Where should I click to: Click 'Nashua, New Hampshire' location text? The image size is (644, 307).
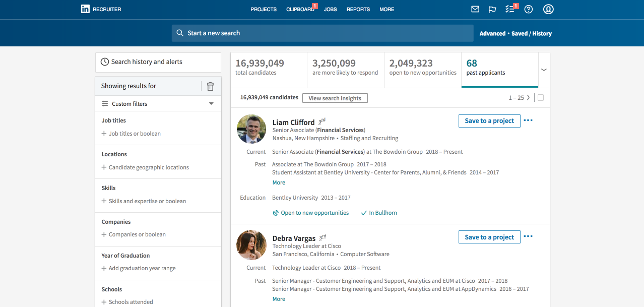(x=303, y=138)
